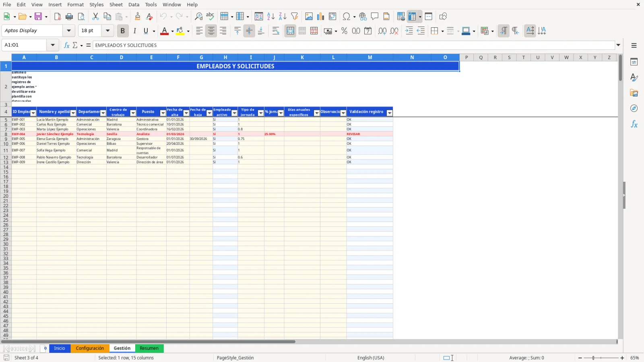Viewport: 644px width, 362px height.
Task: Align text left
Action: 199,31
